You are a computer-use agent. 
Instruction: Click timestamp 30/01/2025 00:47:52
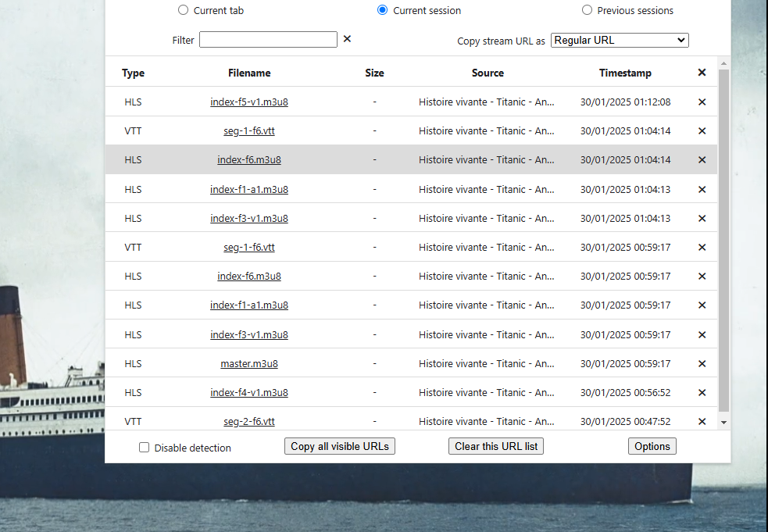pos(626,421)
